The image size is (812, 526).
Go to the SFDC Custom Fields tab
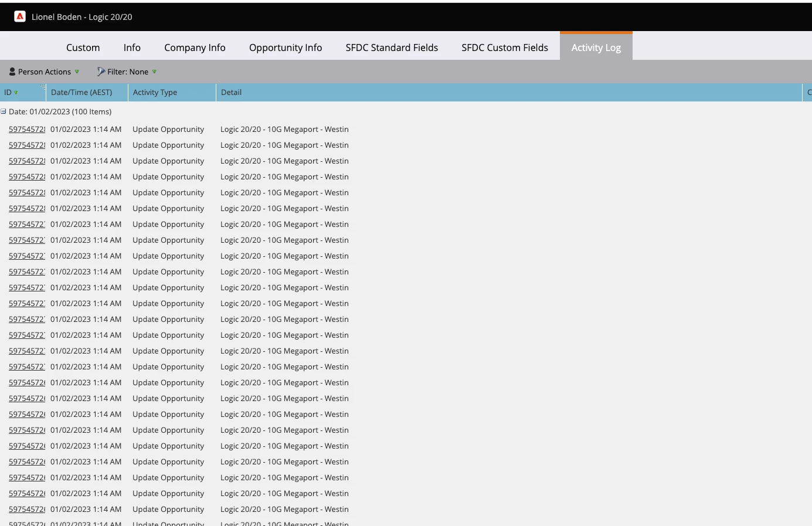point(505,47)
